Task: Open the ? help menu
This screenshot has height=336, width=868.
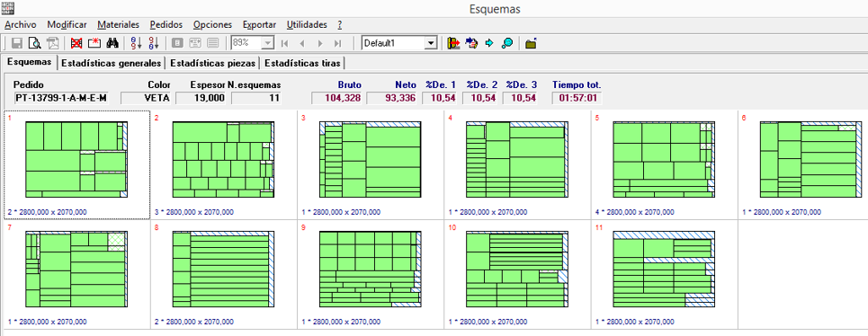Action: click(339, 25)
